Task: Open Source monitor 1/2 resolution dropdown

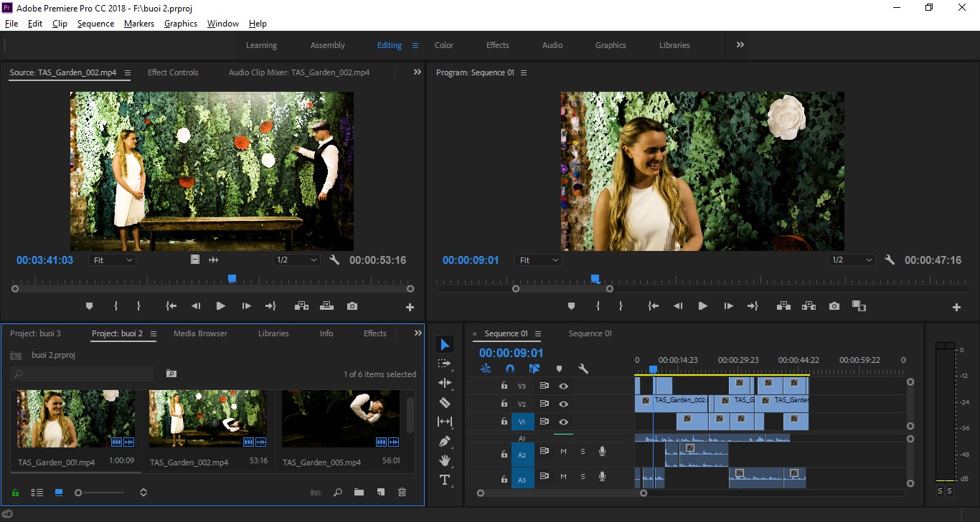Action: [x=296, y=260]
